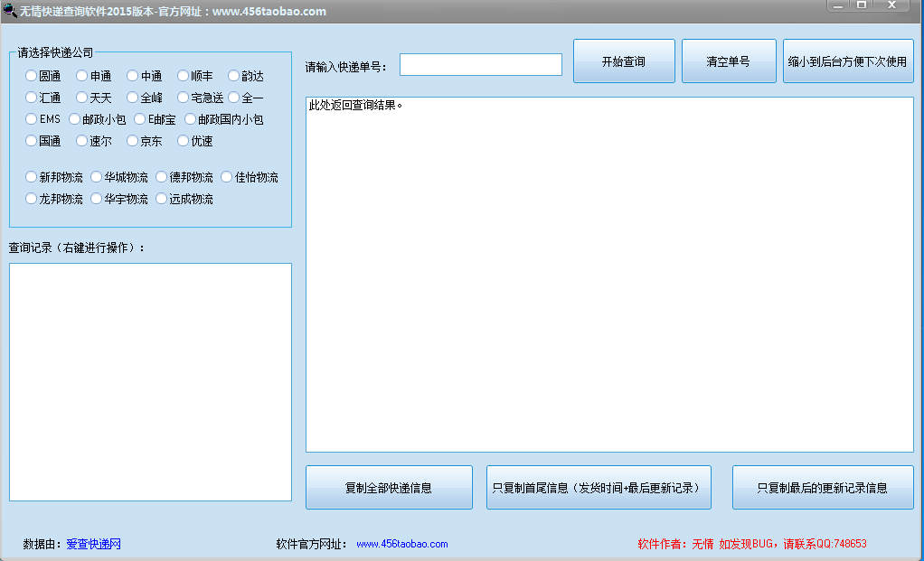Click 复制全部快递信息 copy button

(389, 486)
